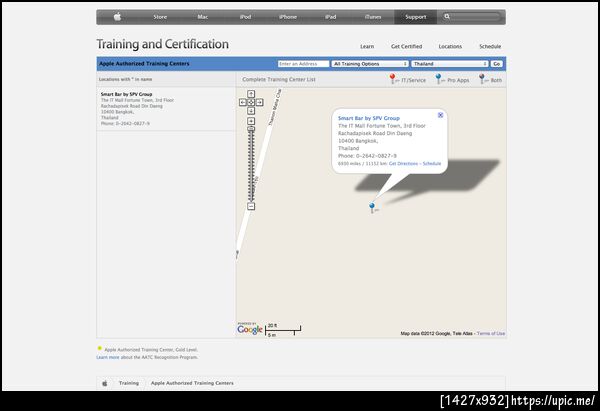Recenter map with center pan button
The image size is (600, 411).
(251, 102)
